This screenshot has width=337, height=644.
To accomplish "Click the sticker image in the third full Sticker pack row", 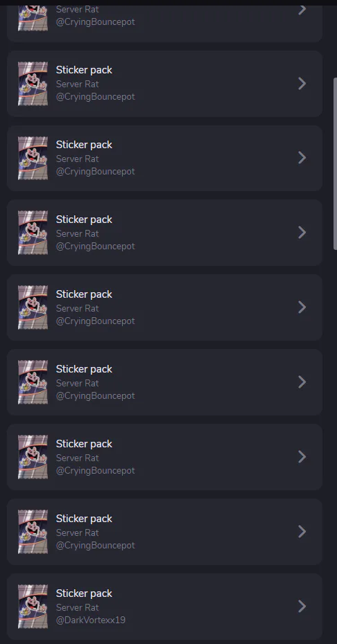I will pyautogui.click(x=33, y=233).
